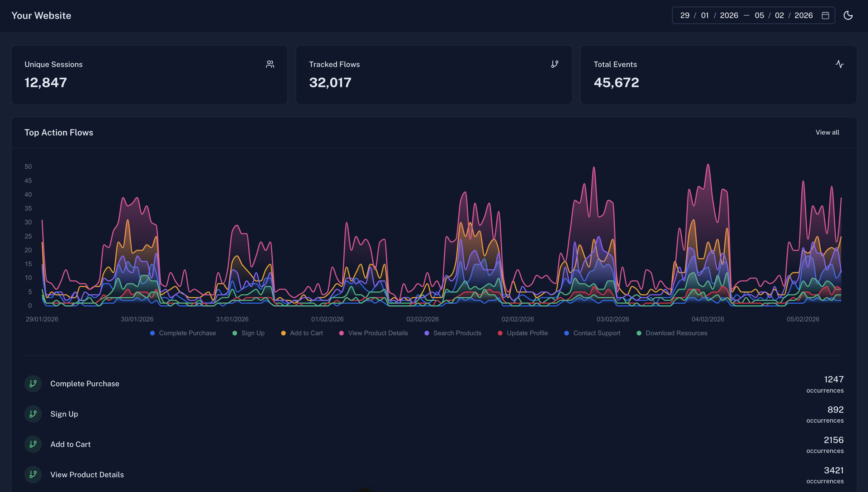Viewport: 868px width, 492px height.
Task: Click the flow icon beside Add to Cart
Action: (x=33, y=444)
